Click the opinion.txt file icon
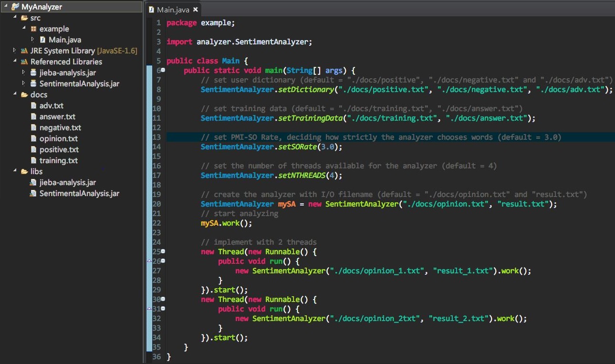615x364 pixels. coord(33,139)
